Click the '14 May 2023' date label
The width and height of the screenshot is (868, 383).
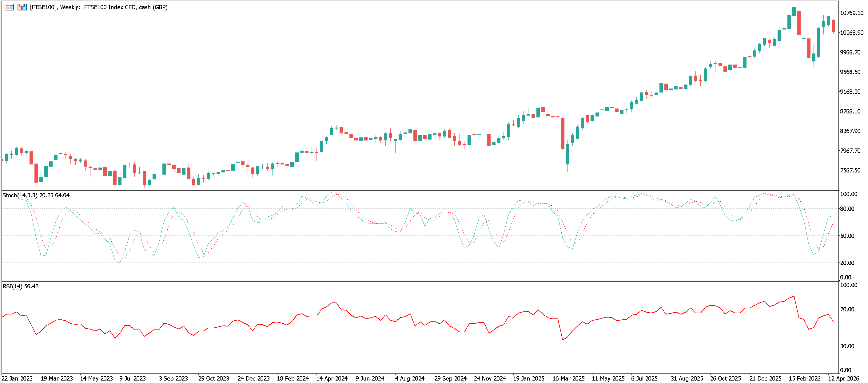[96, 379]
